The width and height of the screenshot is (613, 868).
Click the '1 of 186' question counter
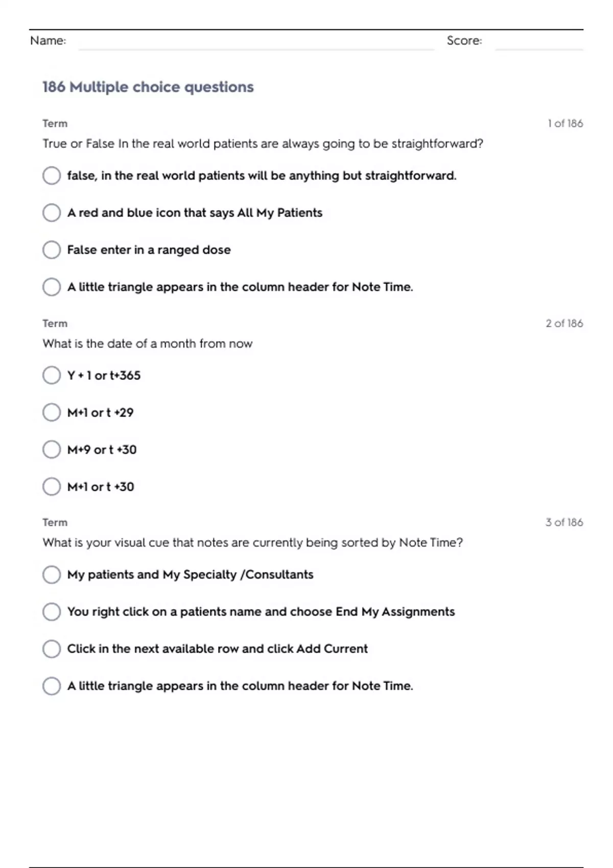point(565,124)
